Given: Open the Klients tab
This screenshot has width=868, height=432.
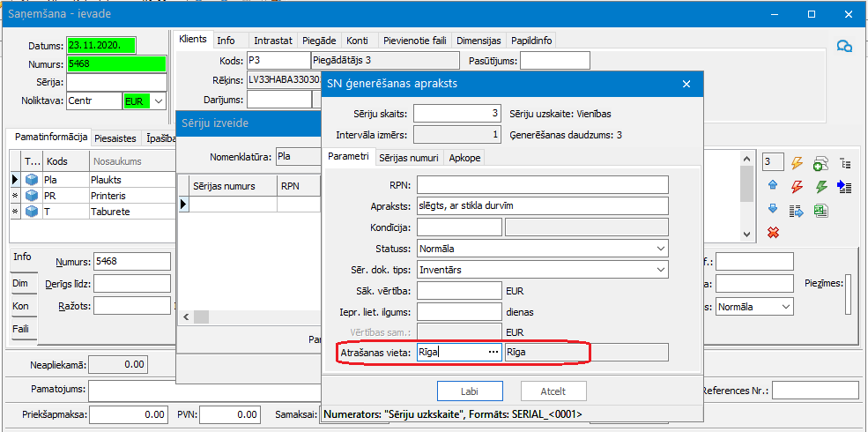Looking at the screenshot, I should [x=193, y=40].
